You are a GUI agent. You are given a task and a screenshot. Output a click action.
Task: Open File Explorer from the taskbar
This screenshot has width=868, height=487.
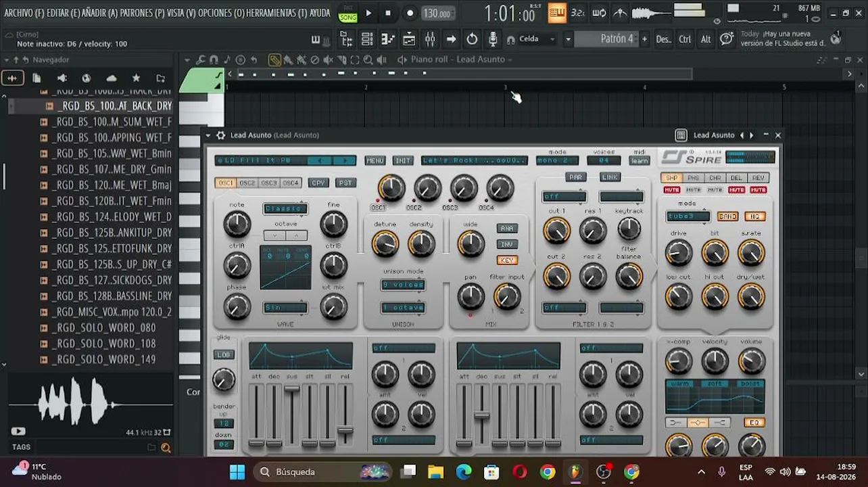click(x=435, y=472)
